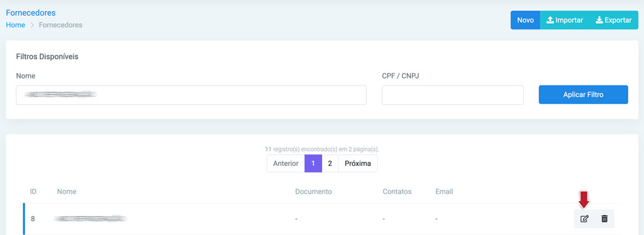
Task: Select the supplier row numbered 8
Action: click(x=321, y=219)
